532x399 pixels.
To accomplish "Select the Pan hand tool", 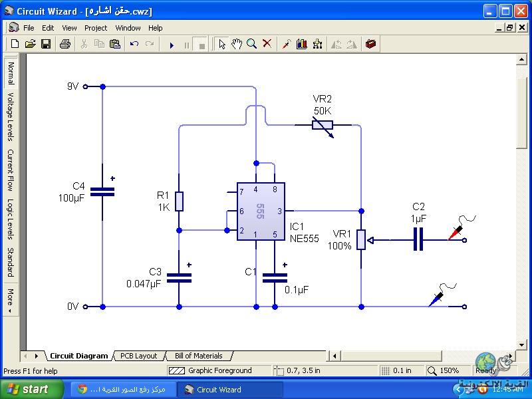I will (237, 44).
